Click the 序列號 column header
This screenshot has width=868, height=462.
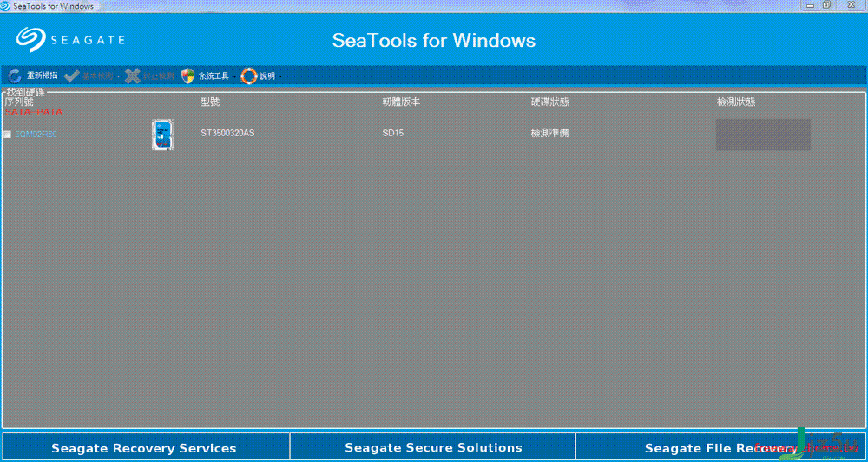(19, 102)
